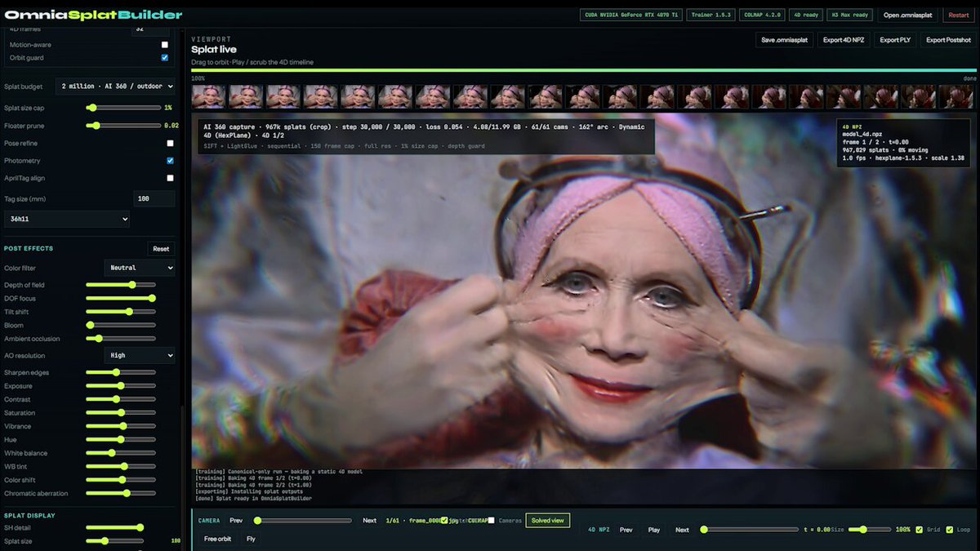The width and height of the screenshot is (980, 551).
Task: Go to previous camera with Camera Prev
Action: (236, 520)
